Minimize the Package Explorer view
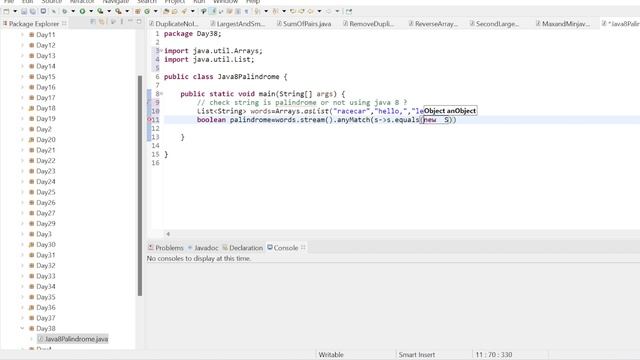Viewport: 640px width, 360px height. 130,22
